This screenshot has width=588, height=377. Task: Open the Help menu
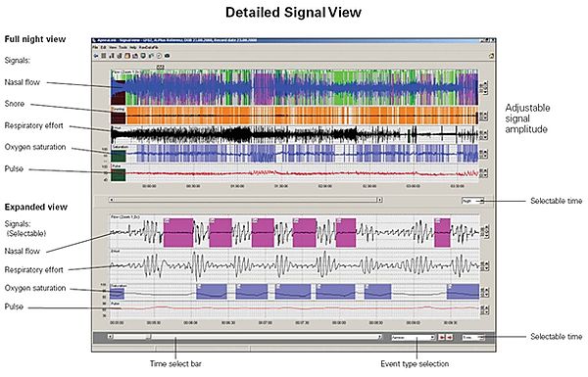(133, 47)
